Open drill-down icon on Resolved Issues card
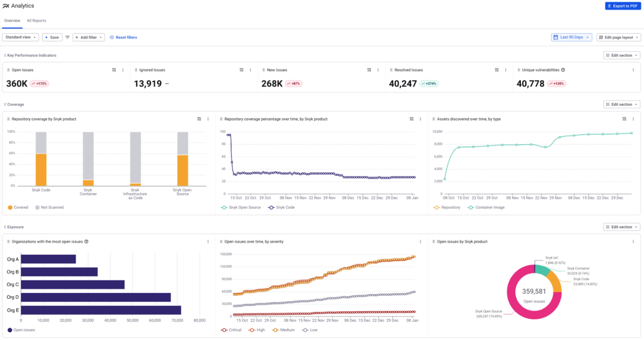 point(497,70)
